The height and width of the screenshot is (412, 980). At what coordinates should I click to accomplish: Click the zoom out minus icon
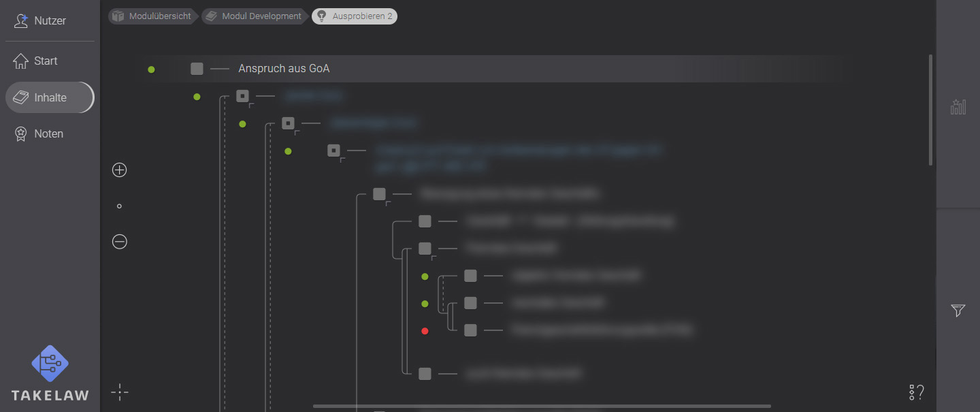tap(119, 241)
